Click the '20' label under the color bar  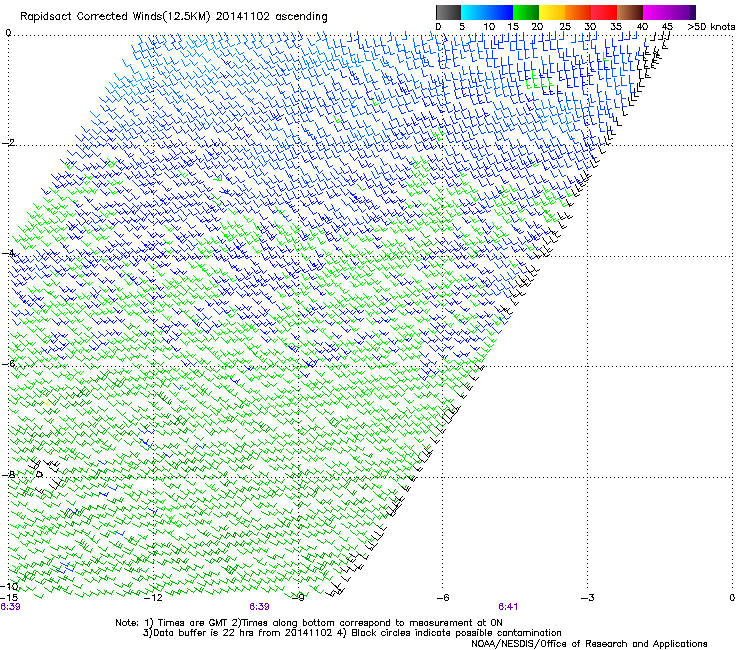click(x=537, y=26)
